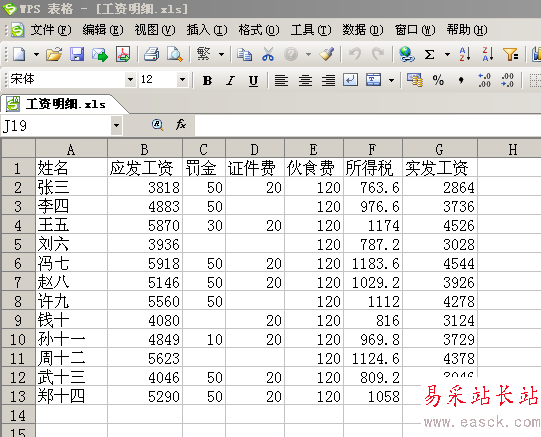
Task: Open the 帮助(H) menu
Action: tap(467, 30)
